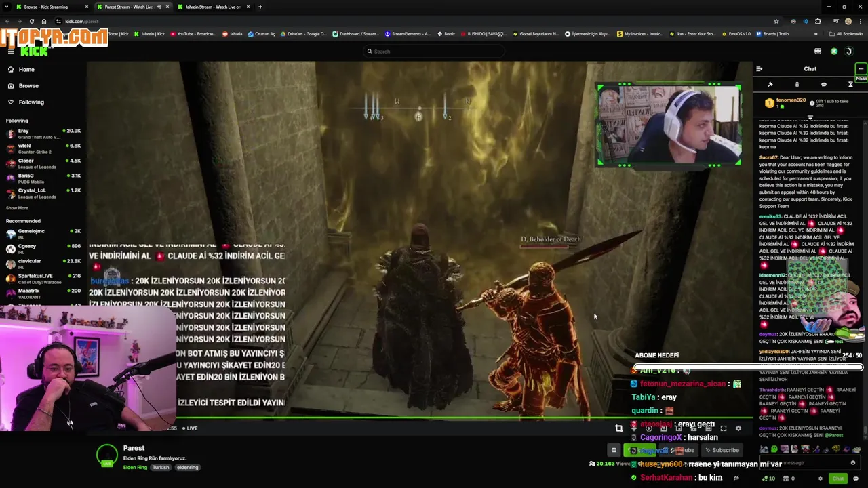Click the fenomen320 top gifter name
Viewport: 868px width, 488px height.
791,100
